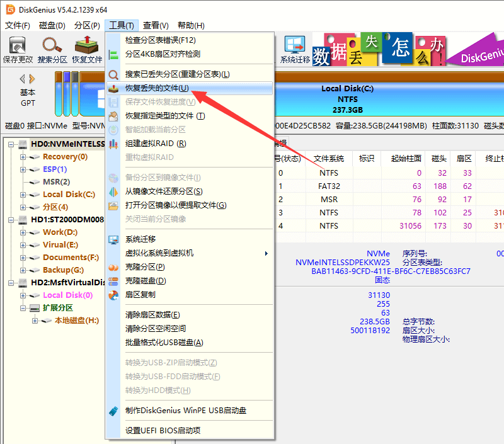This screenshot has height=444, width=504.
Task: Click the 4KB sector alignment check icon
Action: tap(113, 54)
